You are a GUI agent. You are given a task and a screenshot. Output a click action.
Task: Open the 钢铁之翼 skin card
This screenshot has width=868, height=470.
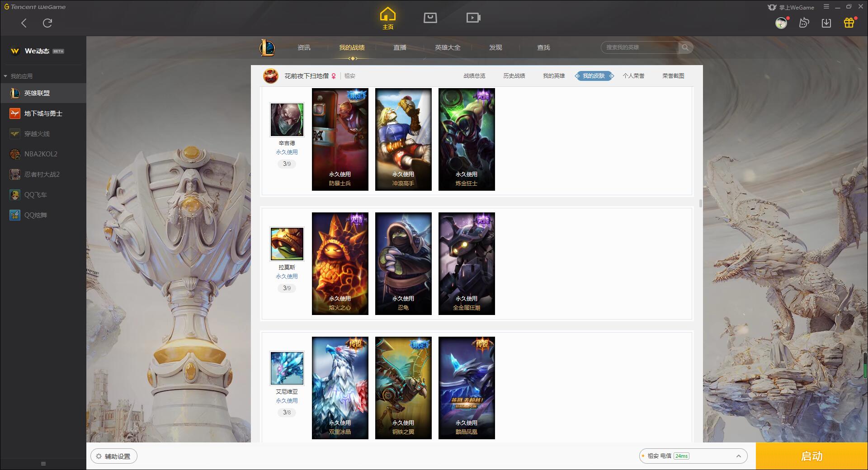(403, 388)
